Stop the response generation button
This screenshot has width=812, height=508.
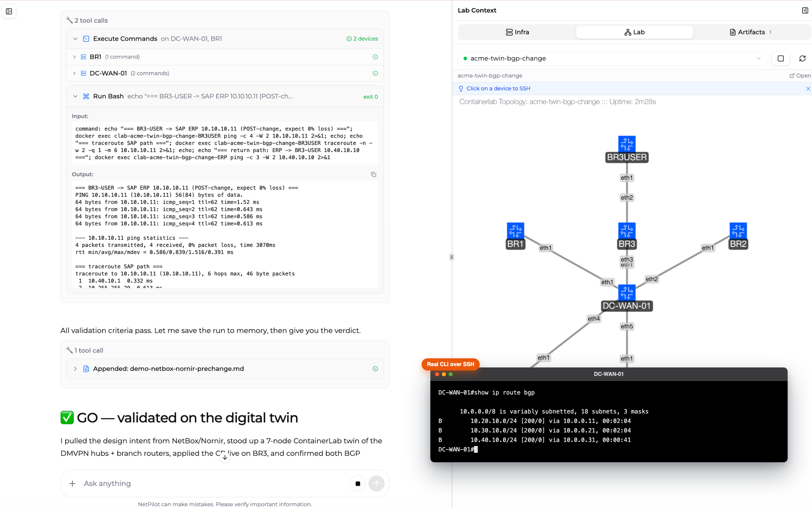[358, 484]
